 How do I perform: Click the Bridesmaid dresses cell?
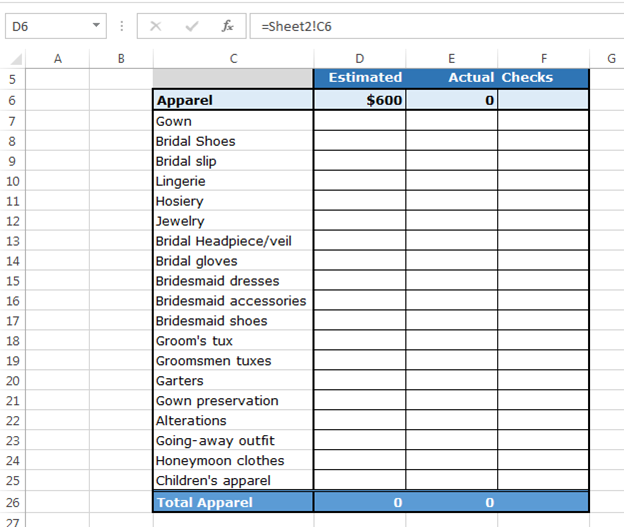pos(233,281)
